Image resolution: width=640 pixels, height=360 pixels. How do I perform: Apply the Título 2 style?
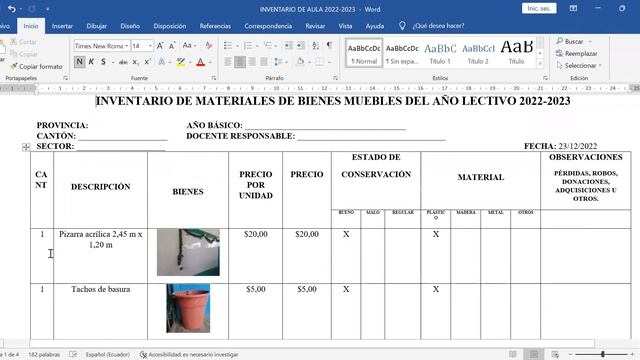click(478, 53)
